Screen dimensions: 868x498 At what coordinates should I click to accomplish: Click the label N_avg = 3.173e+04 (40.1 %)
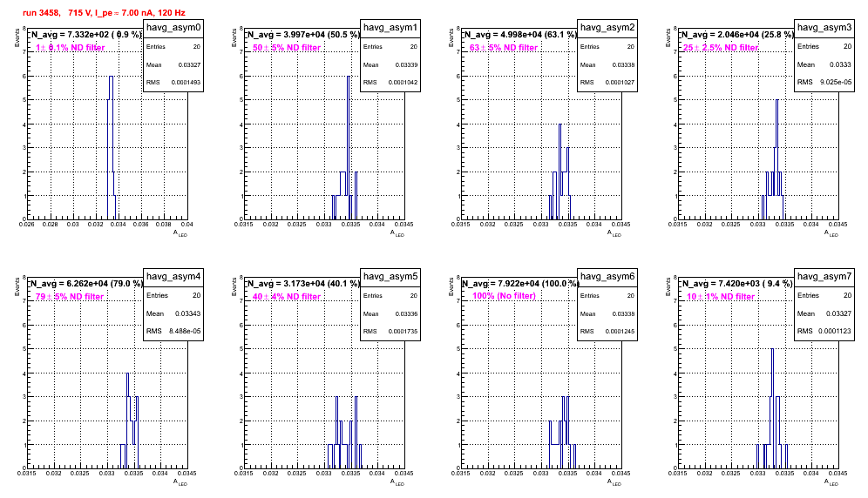click(x=302, y=283)
